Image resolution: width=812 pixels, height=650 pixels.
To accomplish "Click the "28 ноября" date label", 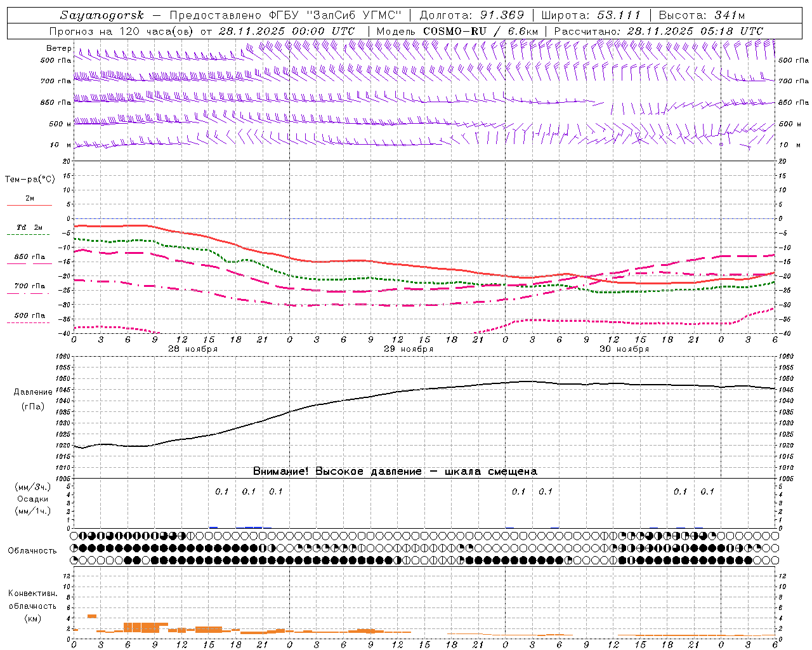I will [x=193, y=349].
